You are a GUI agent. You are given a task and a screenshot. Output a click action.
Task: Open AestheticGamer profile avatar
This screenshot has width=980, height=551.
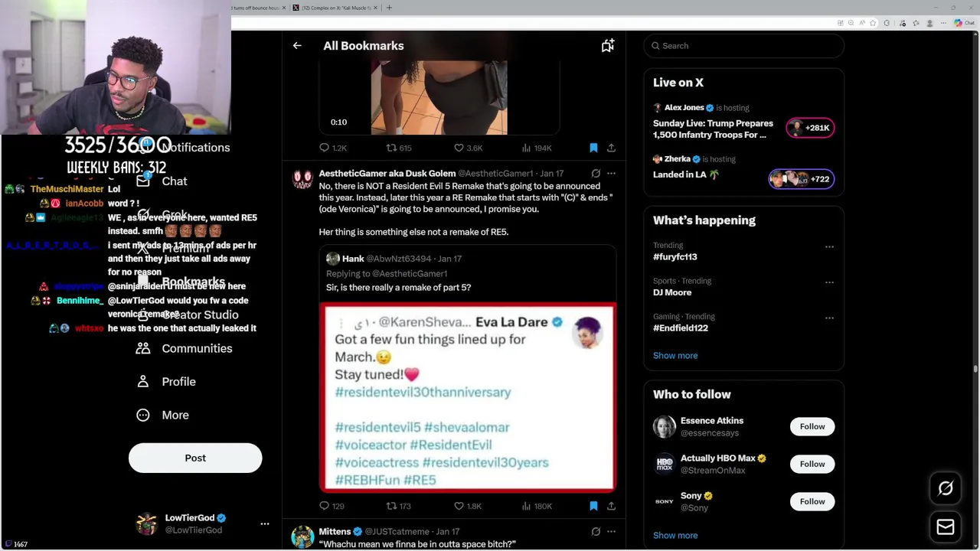[x=302, y=179]
